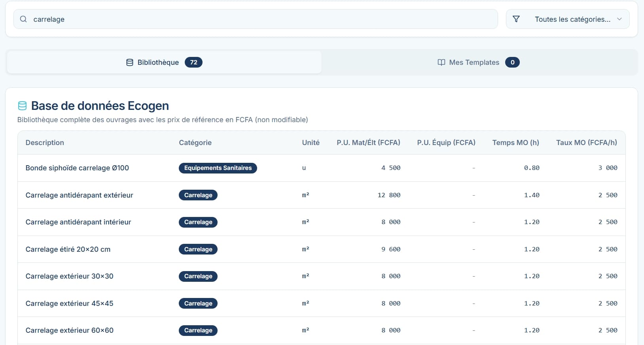Select row Carrelage antidérapant extérieur
The image size is (644, 345).
pos(321,195)
